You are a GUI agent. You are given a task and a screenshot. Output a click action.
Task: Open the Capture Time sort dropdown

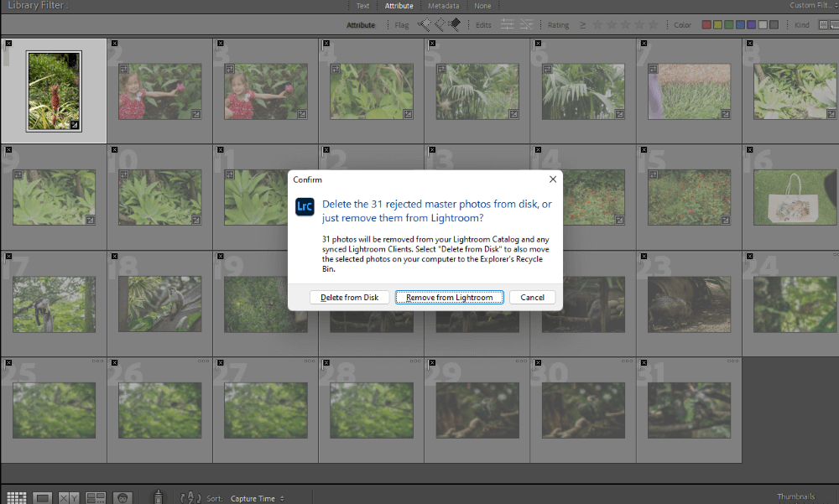(257, 499)
